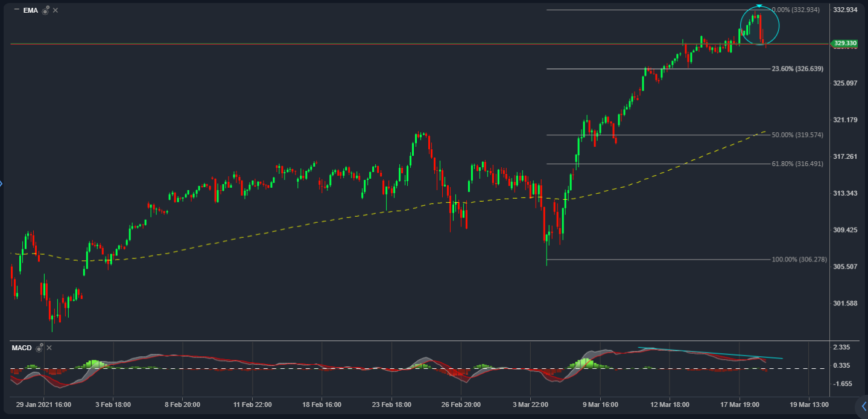Open MACD indicator settings gear
This screenshot has width=868, height=419.
click(39, 348)
